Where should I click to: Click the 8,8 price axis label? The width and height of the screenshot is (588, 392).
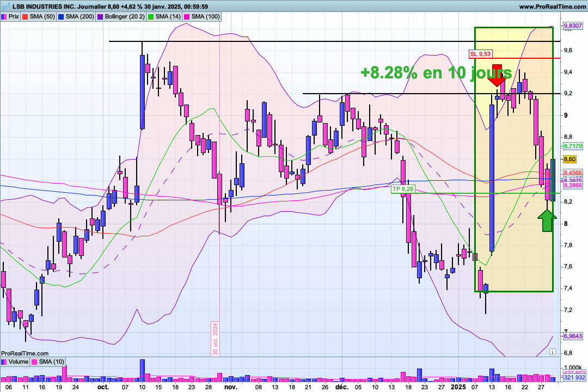[568, 137]
